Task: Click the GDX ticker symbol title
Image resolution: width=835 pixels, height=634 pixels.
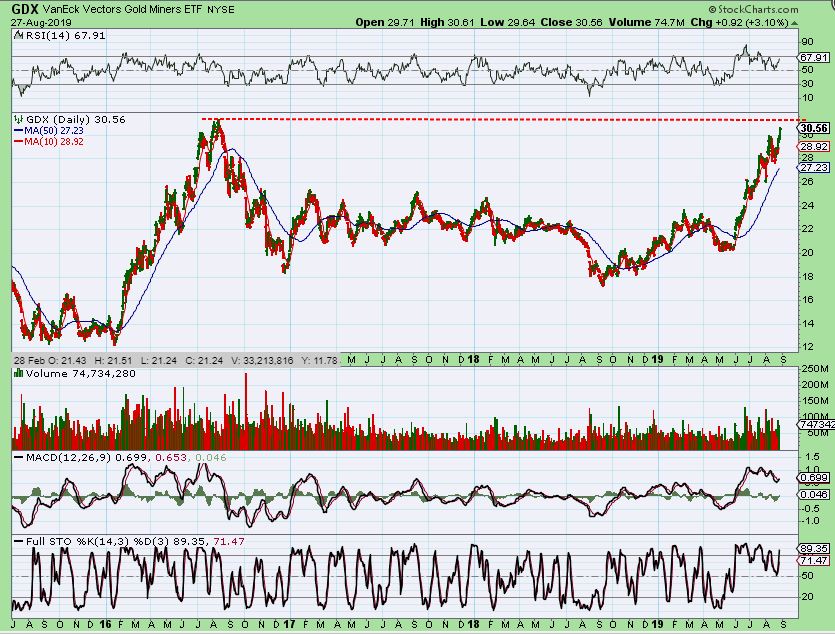Action: 25,9
